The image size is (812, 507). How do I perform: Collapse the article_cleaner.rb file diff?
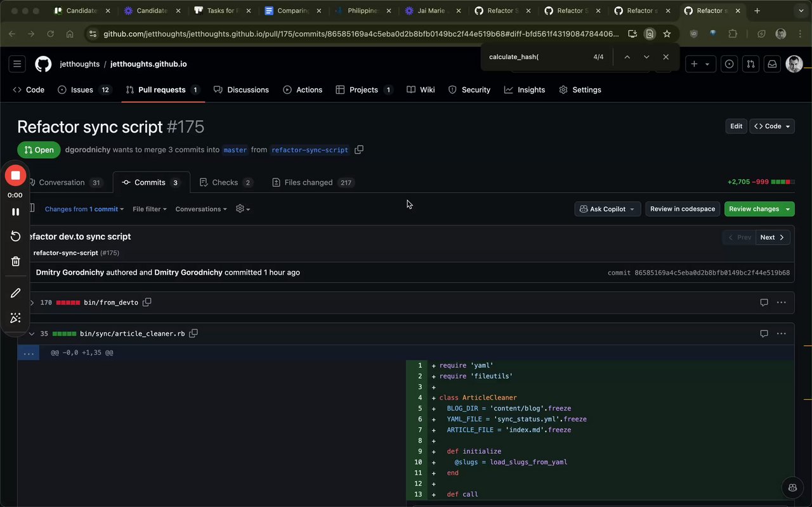[32, 333]
